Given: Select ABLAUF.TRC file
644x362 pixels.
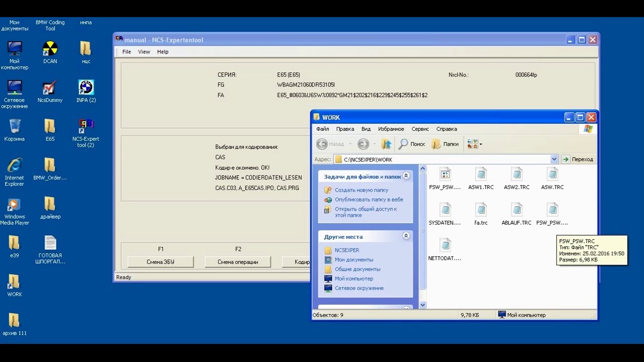Looking at the screenshot, I should 516,215.
